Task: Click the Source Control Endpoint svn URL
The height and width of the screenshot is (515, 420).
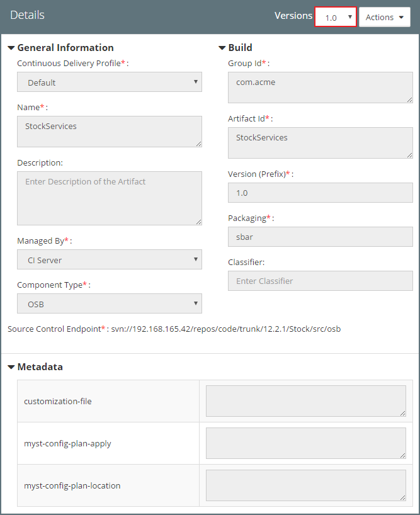Action: pyautogui.click(x=225, y=329)
